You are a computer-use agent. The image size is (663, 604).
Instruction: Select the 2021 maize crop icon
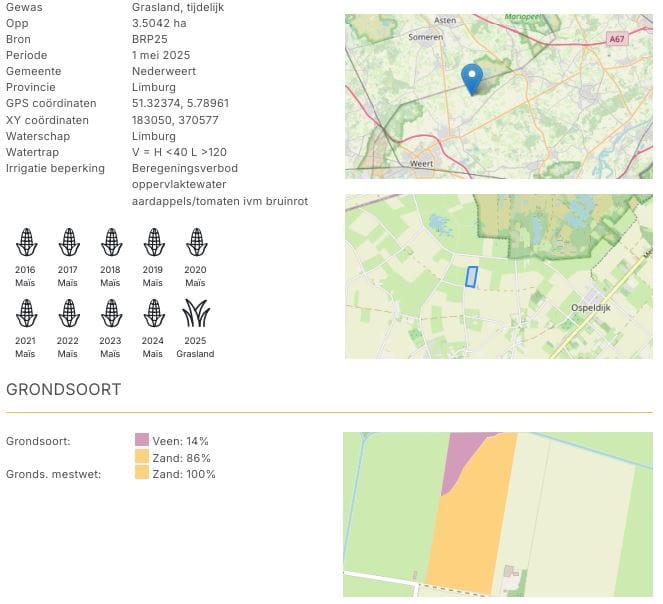[25, 313]
